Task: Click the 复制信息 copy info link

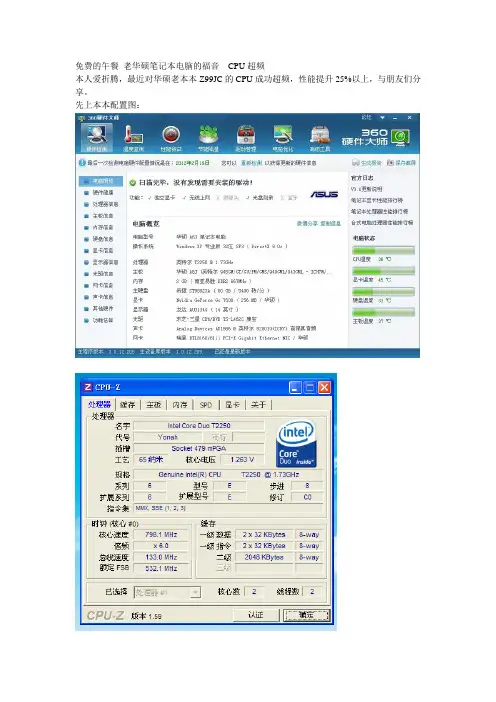Action: coord(330,223)
